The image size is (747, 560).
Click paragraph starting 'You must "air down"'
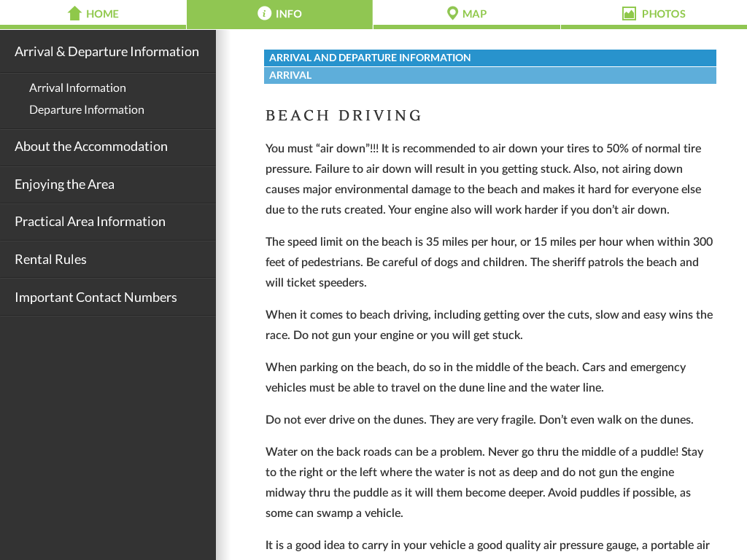484,179
